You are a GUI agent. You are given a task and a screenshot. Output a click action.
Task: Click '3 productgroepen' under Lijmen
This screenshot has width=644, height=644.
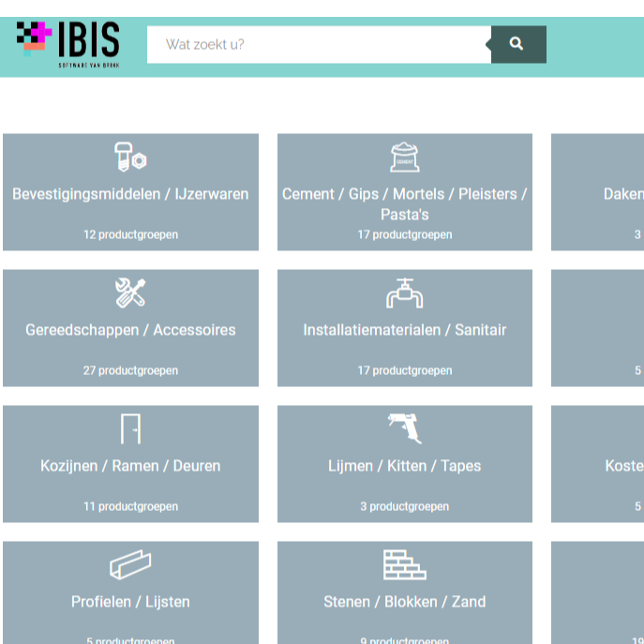[405, 506]
